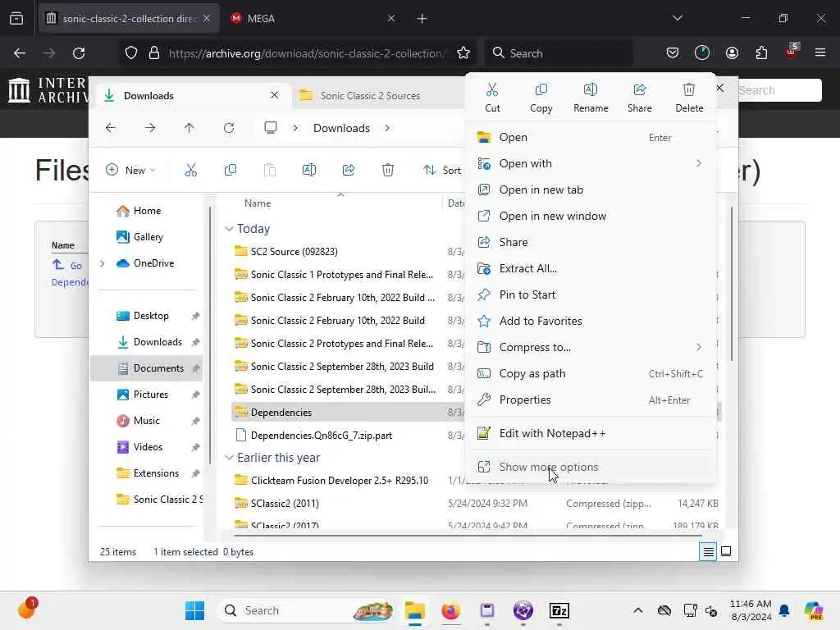Choose Open in new window
The image size is (840, 630).
[x=591, y=216]
